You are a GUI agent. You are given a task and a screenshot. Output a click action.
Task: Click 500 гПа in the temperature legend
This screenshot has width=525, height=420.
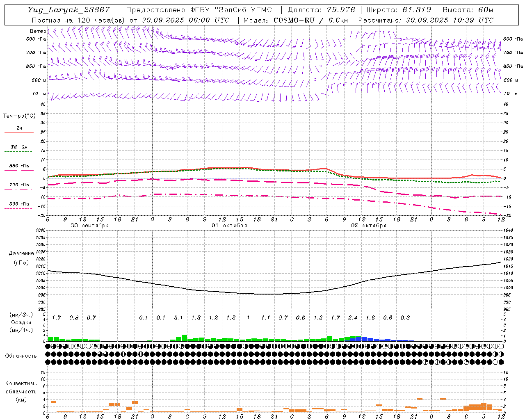click(x=19, y=204)
